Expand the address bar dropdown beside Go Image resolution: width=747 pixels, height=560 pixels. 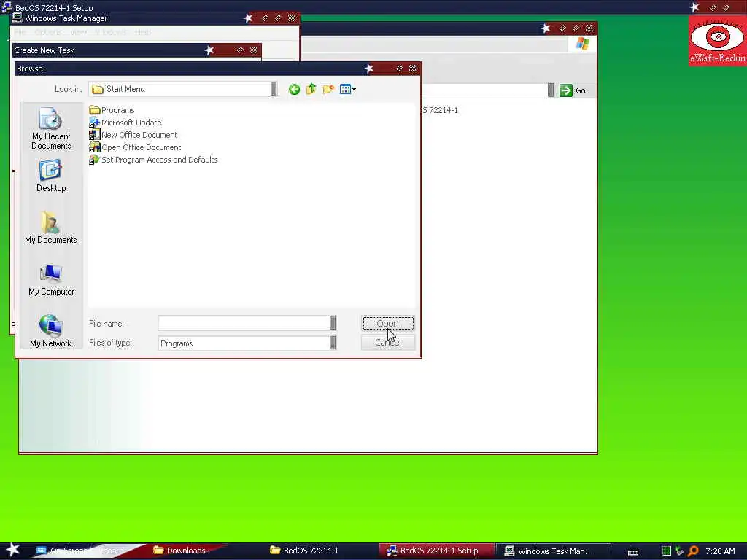pos(551,90)
